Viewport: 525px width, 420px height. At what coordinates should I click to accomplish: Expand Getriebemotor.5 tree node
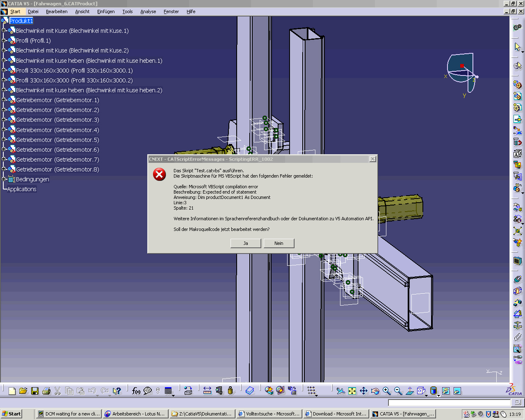pos(4,139)
